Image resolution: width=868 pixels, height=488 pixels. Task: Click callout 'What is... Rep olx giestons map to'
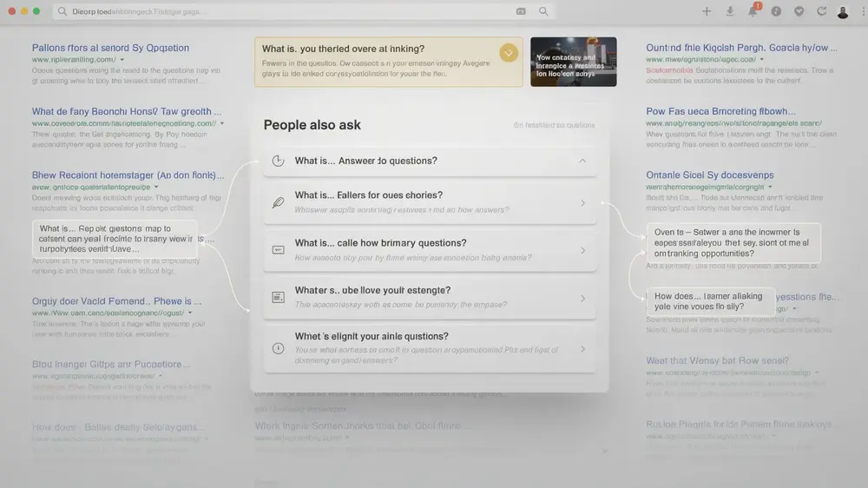tap(115, 239)
